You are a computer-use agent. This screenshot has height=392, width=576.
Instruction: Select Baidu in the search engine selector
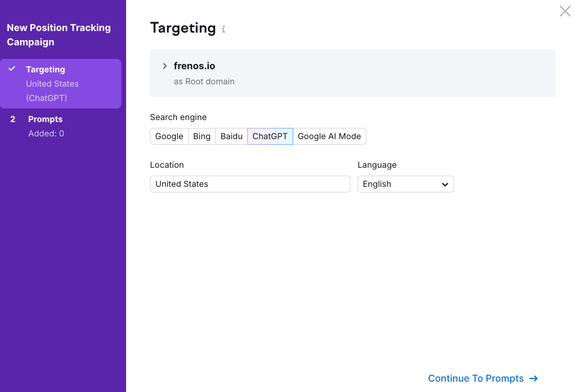[231, 136]
